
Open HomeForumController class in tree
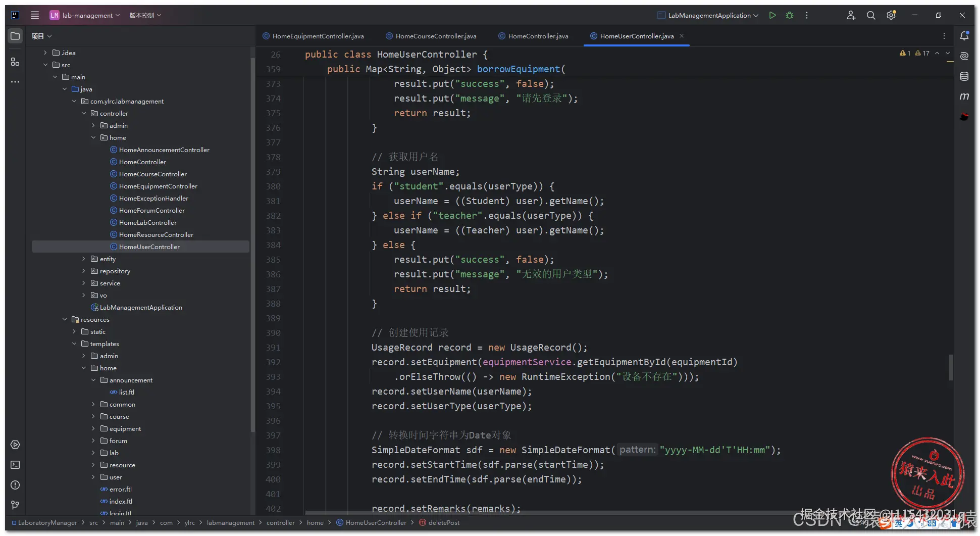pyautogui.click(x=152, y=210)
